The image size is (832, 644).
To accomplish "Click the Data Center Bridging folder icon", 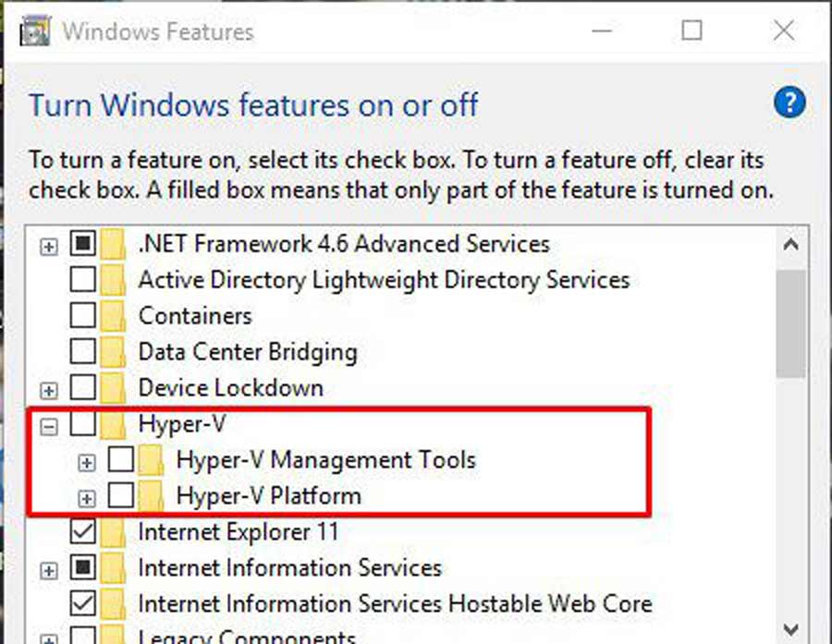I will (x=114, y=352).
